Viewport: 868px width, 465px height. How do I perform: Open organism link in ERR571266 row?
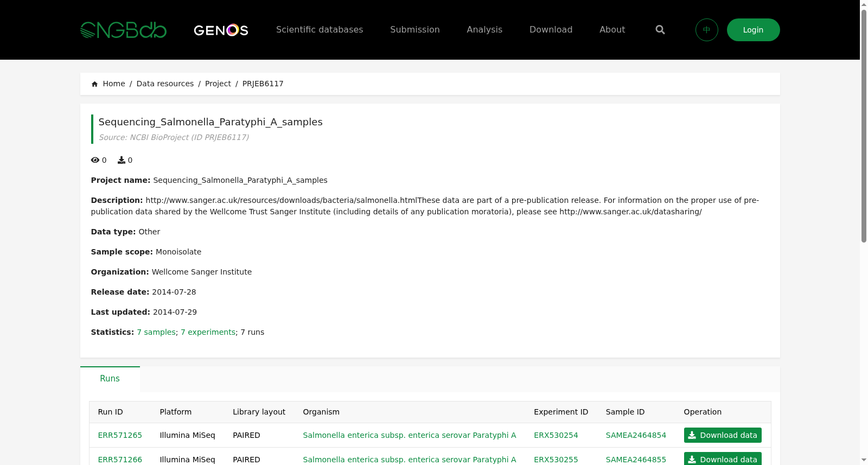[x=410, y=460]
